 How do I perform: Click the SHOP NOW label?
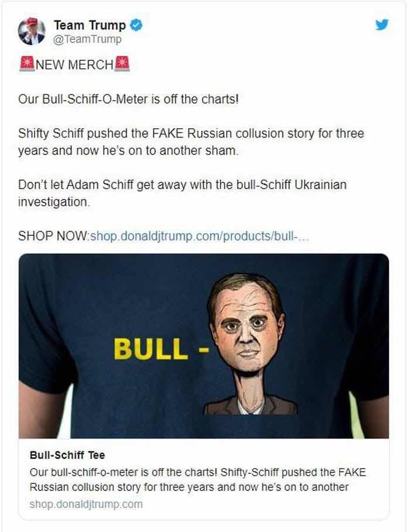(53, 236)
